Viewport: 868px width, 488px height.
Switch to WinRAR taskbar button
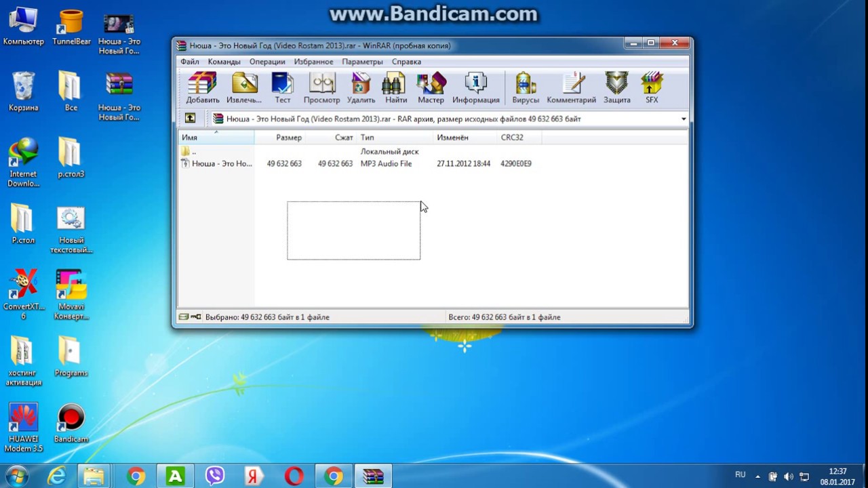point(373,476)
